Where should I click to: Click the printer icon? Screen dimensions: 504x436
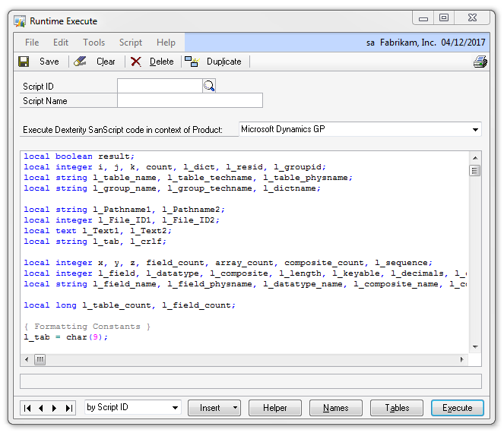pos(480,62)
